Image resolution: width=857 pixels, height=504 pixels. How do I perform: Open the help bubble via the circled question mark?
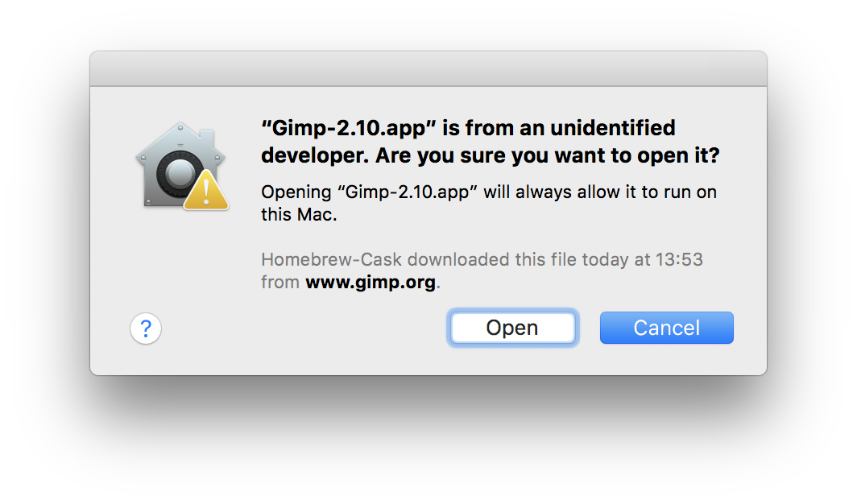click(x=145, y=328)
